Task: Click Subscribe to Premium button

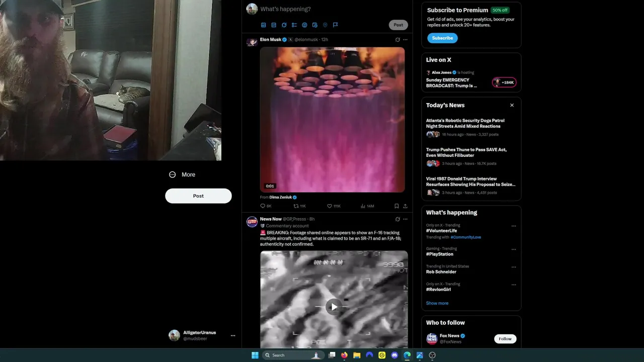Action: click(x=443, y=38)
